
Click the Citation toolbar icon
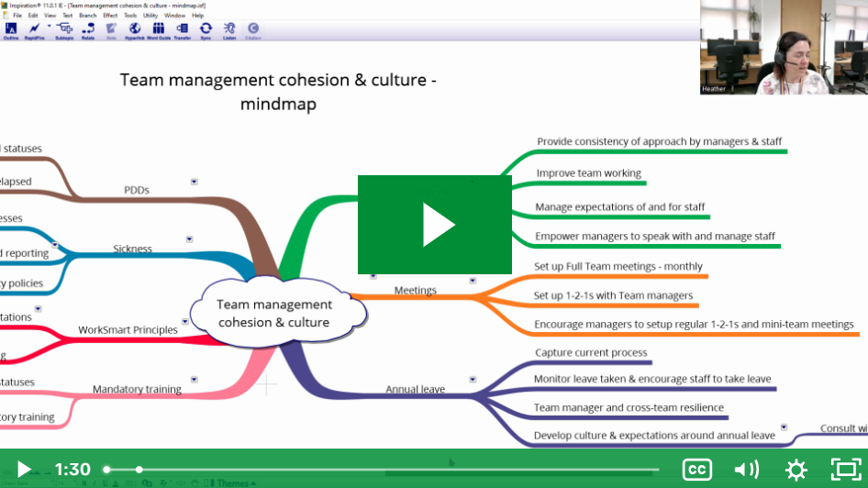253,30
